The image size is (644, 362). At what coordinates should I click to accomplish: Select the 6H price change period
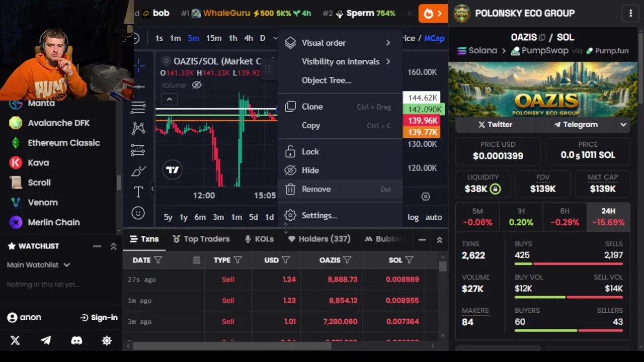[x=565, y=217]
